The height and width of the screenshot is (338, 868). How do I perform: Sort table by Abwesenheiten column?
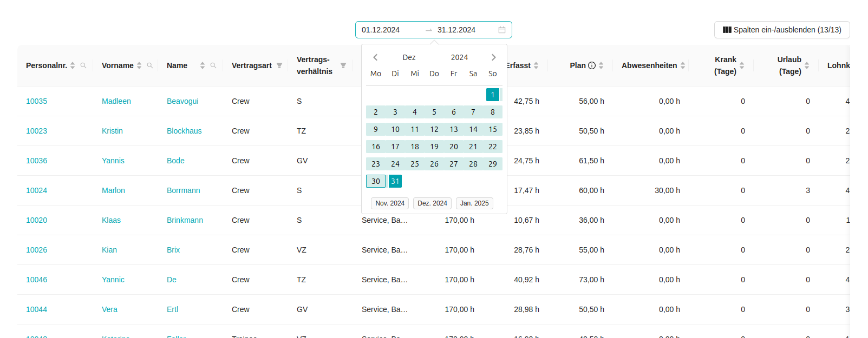tap(683, 65)
